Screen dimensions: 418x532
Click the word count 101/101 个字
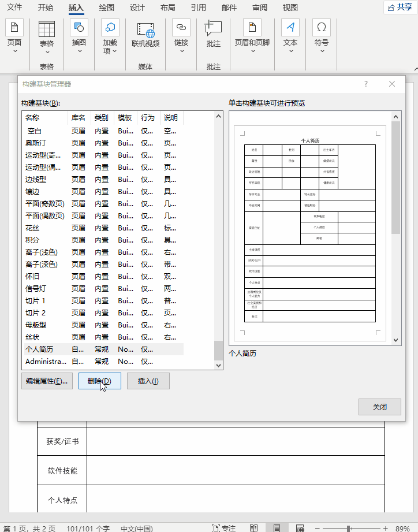coord(88,529)
